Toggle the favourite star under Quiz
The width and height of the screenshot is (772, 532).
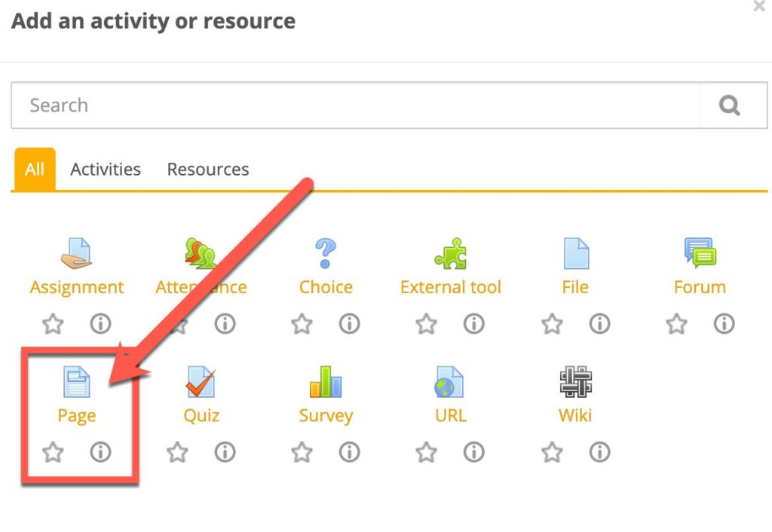coord(177,452)
